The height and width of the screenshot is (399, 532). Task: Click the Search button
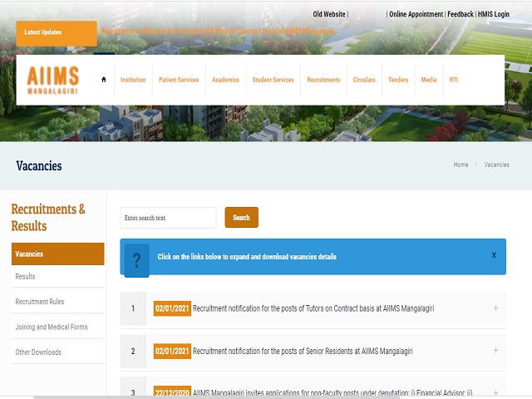pos(241,218)
